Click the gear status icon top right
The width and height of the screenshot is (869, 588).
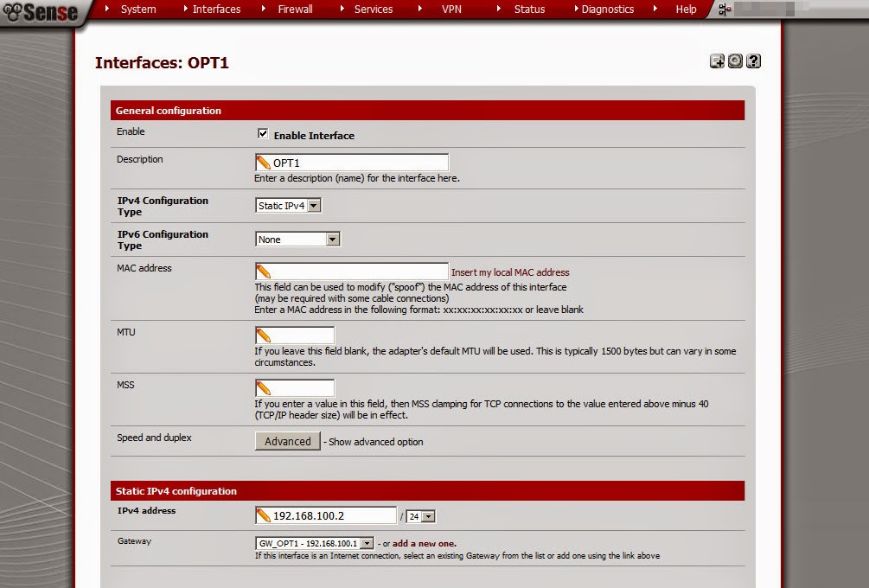(734, 61)
